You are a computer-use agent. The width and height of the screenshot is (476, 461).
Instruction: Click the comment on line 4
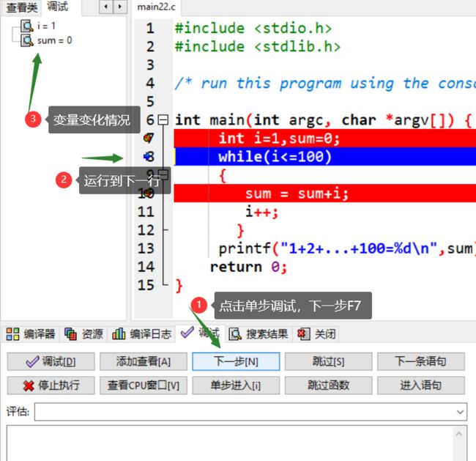pos(325,84)
